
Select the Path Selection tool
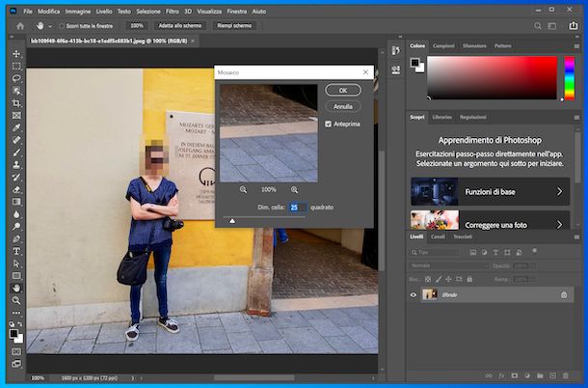coord(16,263)
